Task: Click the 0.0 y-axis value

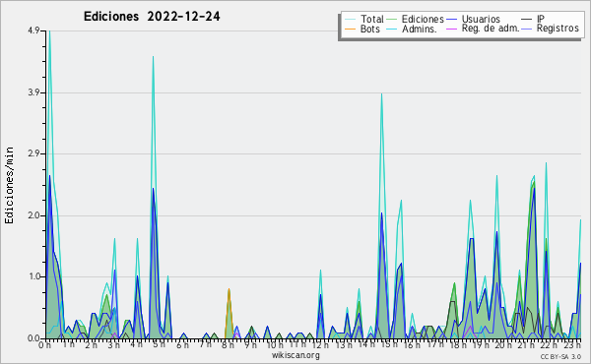Action: [33, 338]
